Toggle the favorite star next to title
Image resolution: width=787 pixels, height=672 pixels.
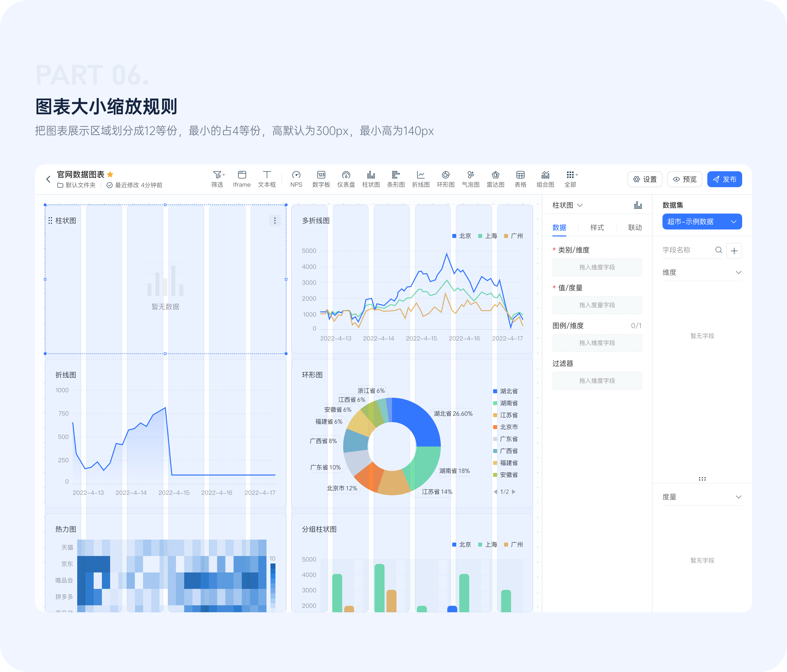coord(110,174)
